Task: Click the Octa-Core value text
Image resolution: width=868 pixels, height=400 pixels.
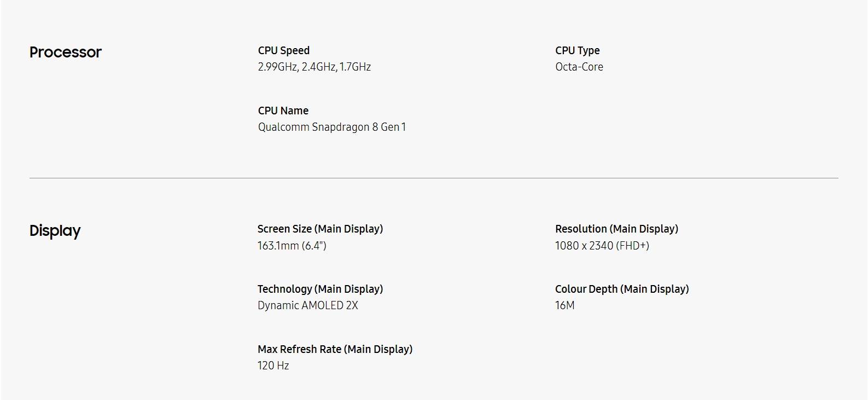Action: (579, 67)
